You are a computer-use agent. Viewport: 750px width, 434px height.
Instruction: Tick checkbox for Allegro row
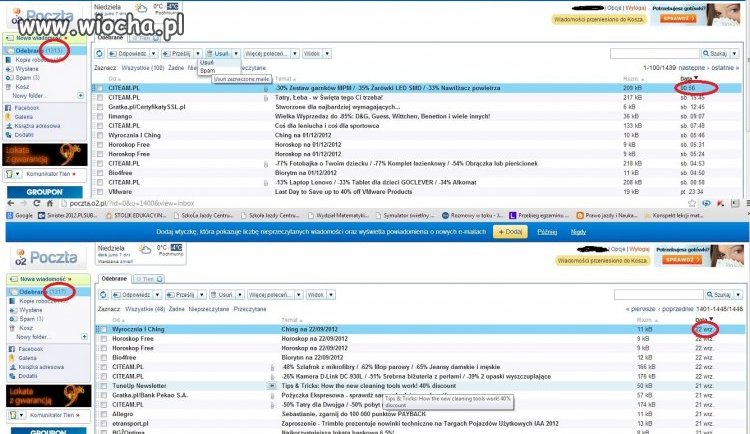(104, 414)
